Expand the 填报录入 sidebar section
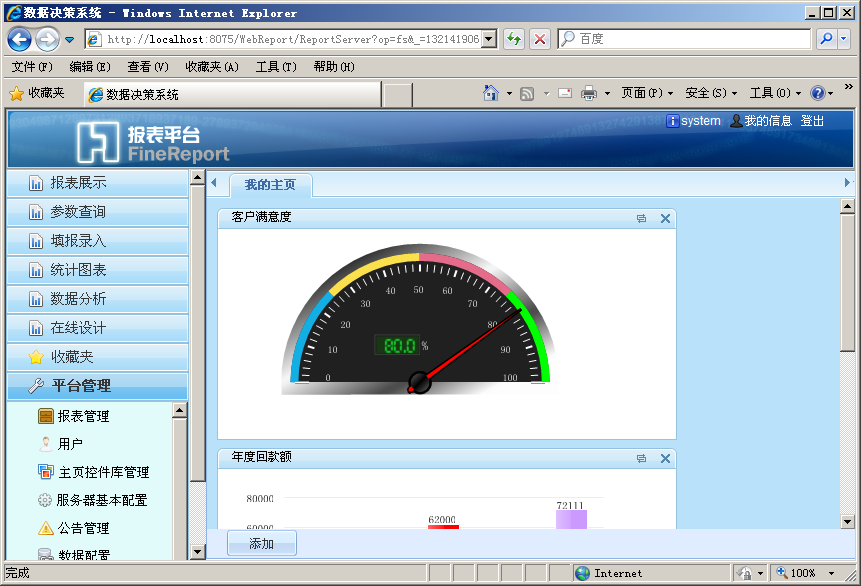861x586 pixels. click(x=97, y=241)
